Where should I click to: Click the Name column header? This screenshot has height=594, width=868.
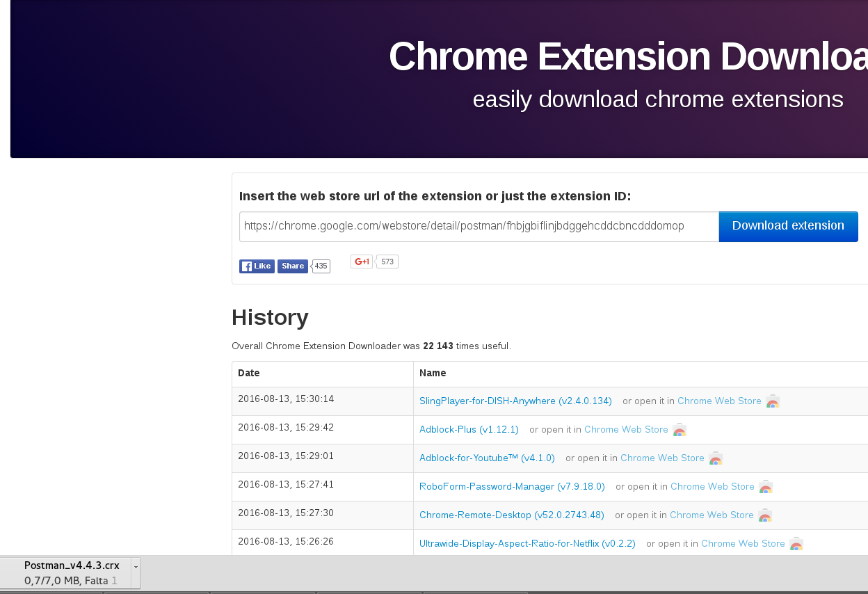[x=433, y=374]
